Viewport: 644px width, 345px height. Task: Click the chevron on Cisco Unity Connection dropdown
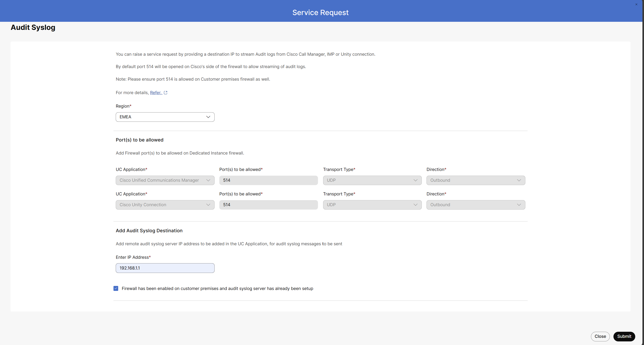click(x=208, y=205)
